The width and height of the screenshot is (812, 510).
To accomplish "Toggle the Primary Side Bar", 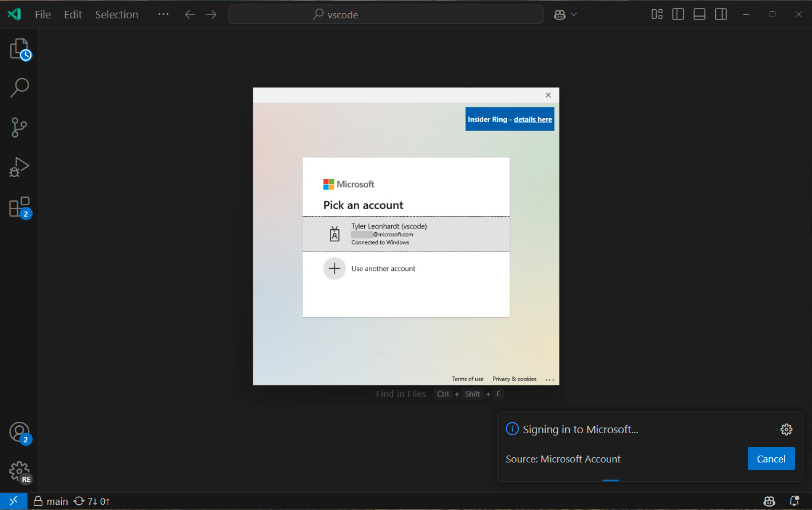I will pyautogui.click(x=678, y=14).
